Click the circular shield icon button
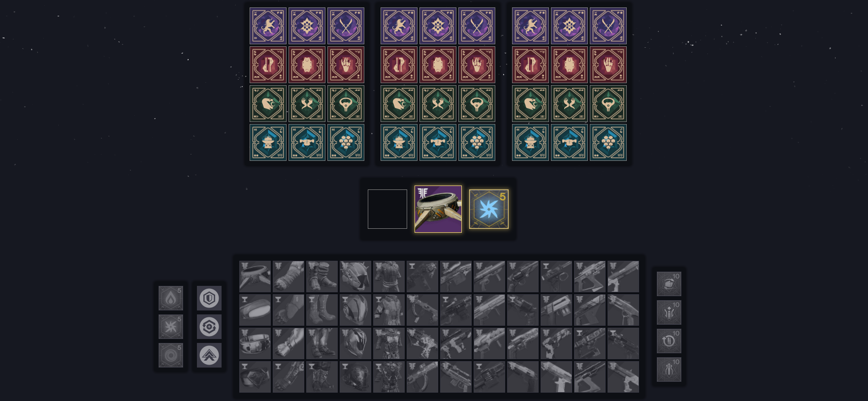Viewport: 868px width, 401px height. 209,298
